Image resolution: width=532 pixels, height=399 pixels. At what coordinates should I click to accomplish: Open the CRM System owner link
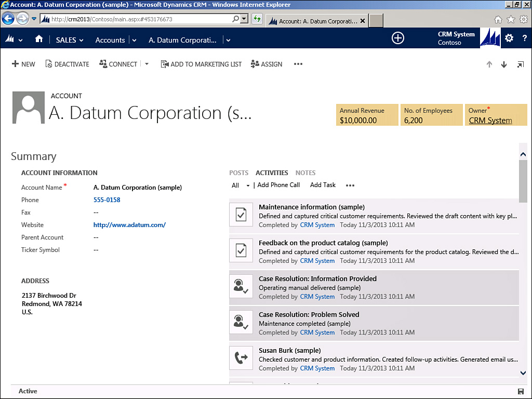490,121
